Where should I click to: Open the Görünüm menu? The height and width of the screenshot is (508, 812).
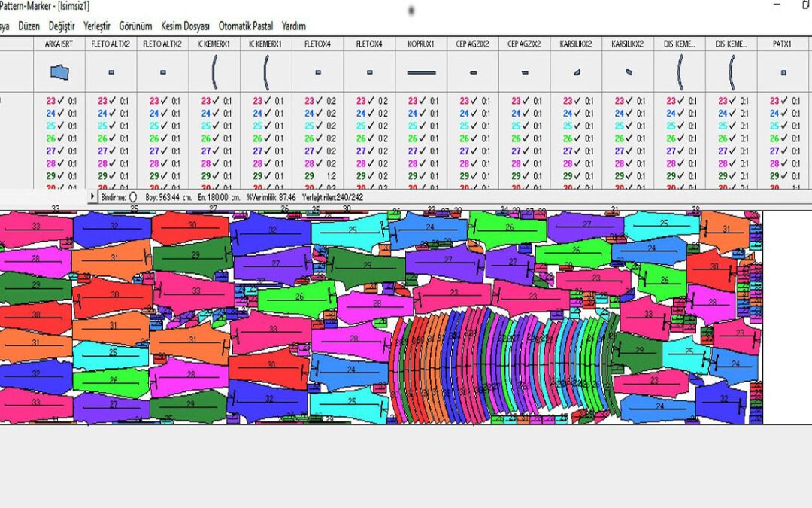(x=135, y=26)
